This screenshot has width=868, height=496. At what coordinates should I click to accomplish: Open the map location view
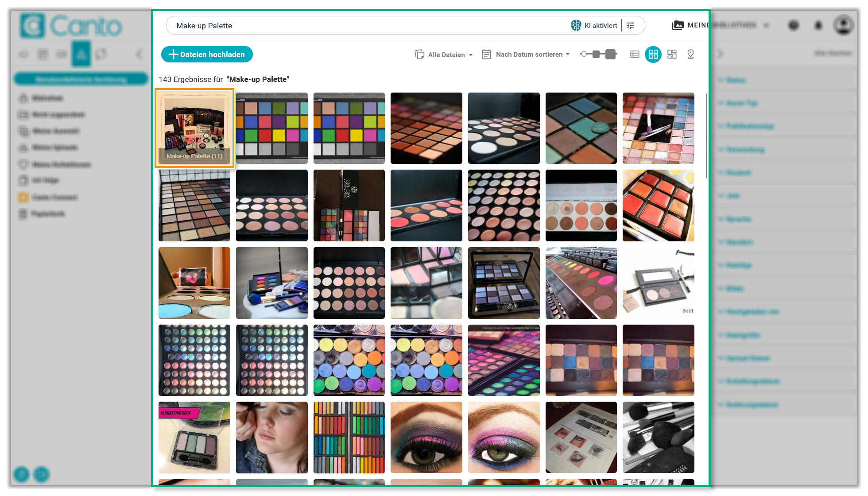[x=690, y=54]
